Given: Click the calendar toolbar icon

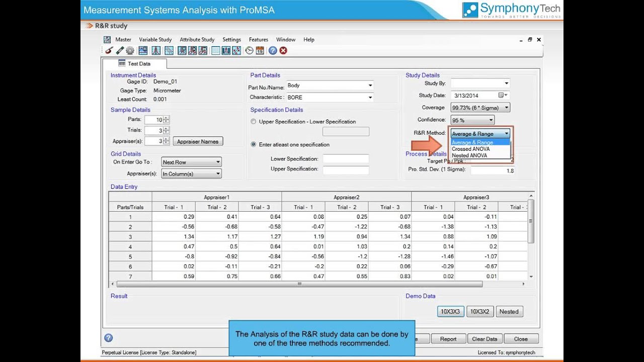Looking at the screenshot, I should point(260,50).
